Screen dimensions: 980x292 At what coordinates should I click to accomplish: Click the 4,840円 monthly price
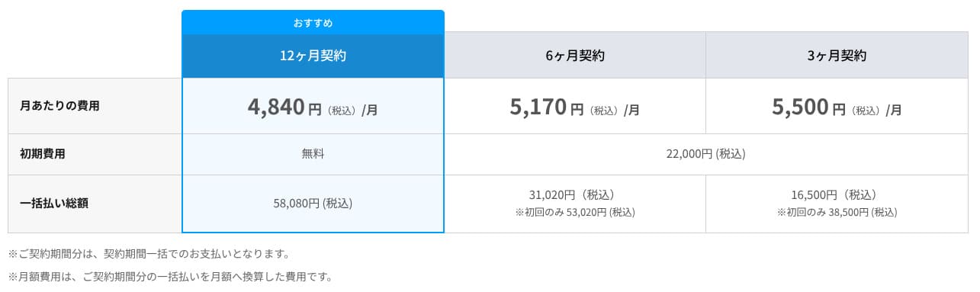[285, 107]
